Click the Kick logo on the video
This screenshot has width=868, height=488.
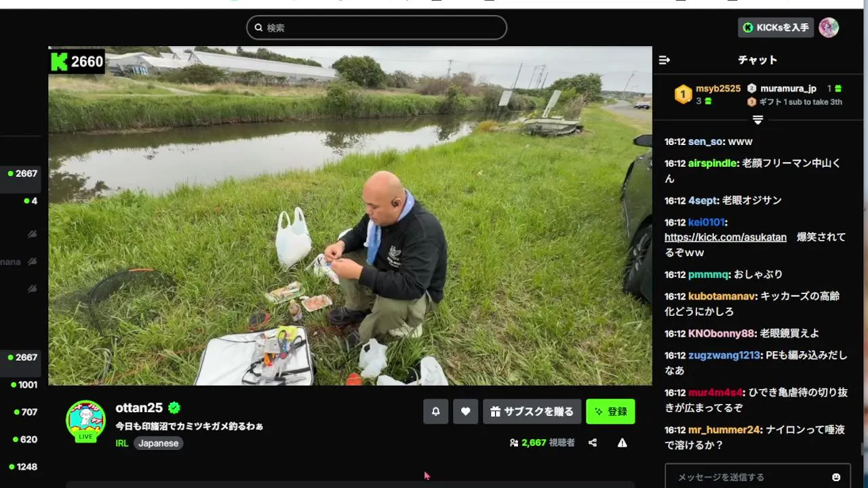point(60,62)
